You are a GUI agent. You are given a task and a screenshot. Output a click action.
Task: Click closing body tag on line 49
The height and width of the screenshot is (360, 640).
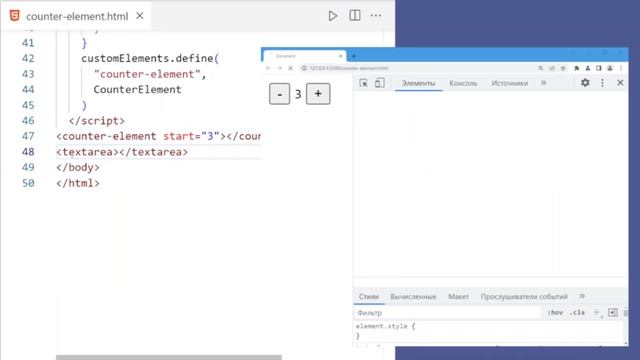tap(78, 168)
